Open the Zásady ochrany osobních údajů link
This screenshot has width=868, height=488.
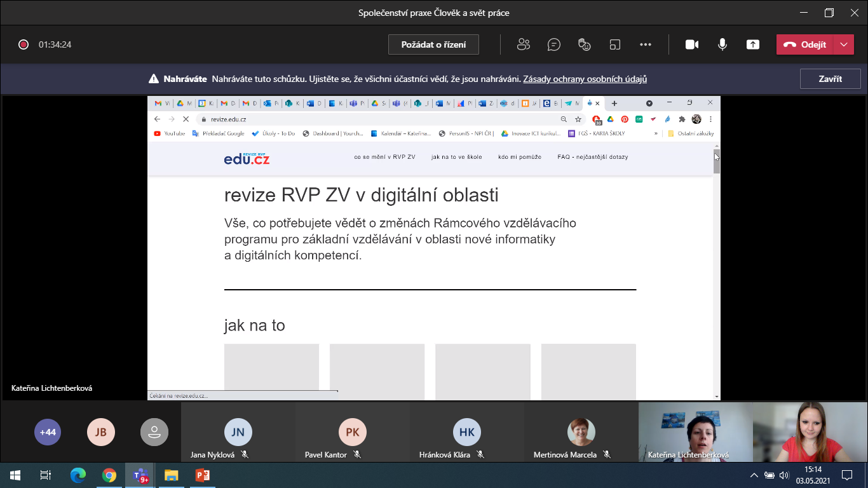click(x=585, y=79)
